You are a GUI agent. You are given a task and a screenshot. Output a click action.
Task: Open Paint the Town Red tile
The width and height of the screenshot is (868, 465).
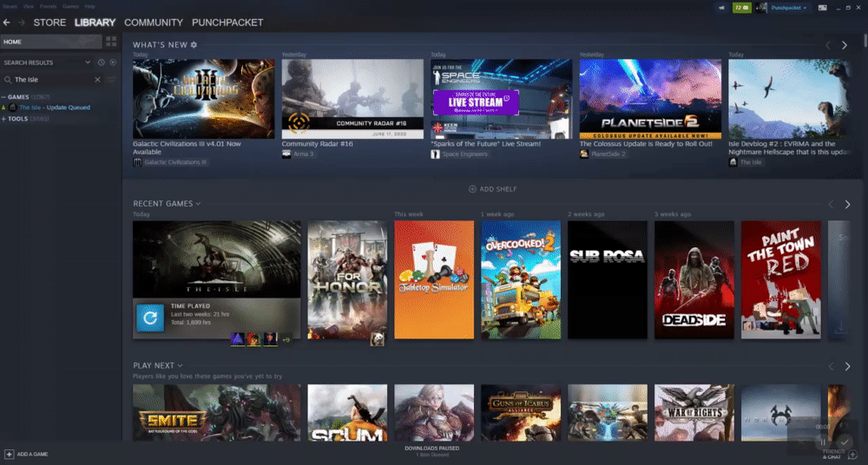coord(781,280)
